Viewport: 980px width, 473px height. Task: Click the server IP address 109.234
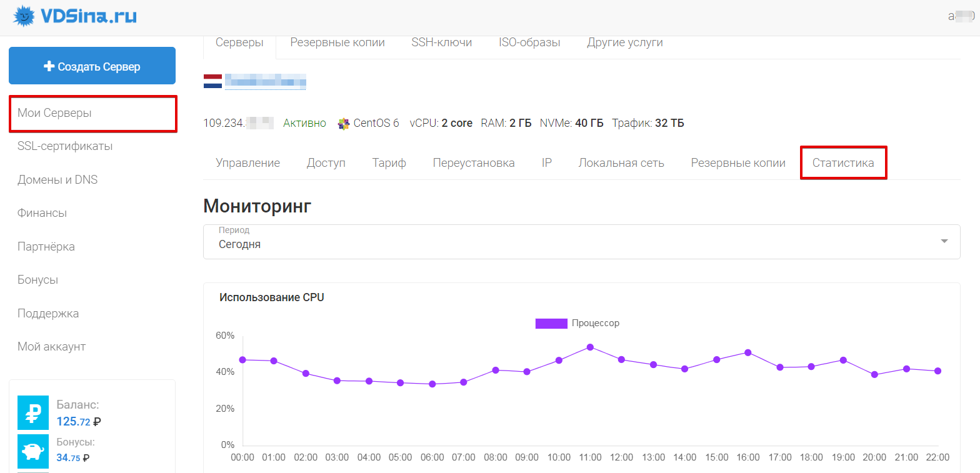tap(239, 124)
